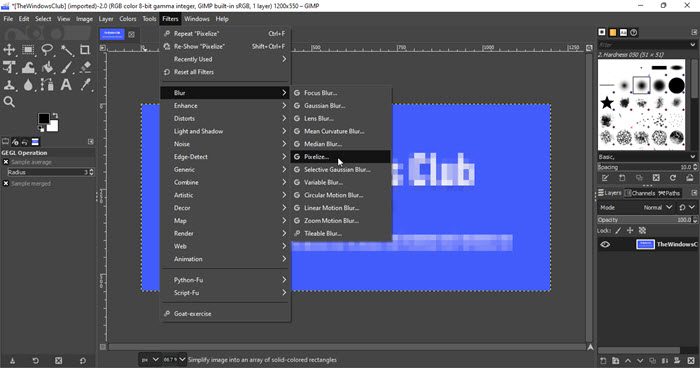Choose Zoom Motion Blur filter
The width and height of the screenshot is (700, 369).
point(341,220)
